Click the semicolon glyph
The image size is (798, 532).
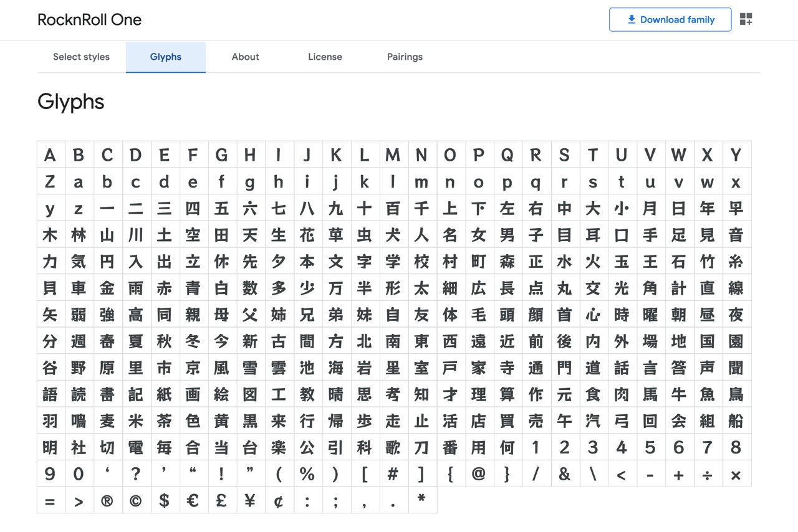[335, 500]
